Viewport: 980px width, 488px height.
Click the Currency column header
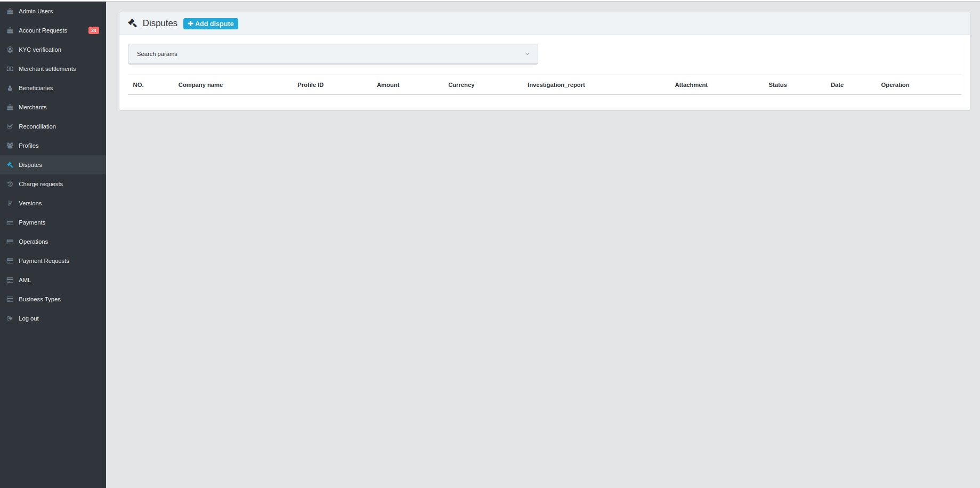461,85
